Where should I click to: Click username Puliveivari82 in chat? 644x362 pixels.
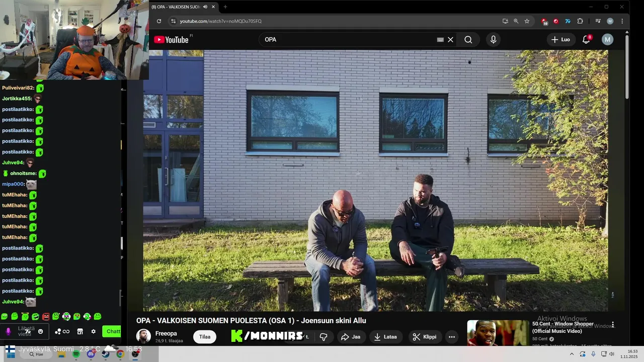(18, 88)
